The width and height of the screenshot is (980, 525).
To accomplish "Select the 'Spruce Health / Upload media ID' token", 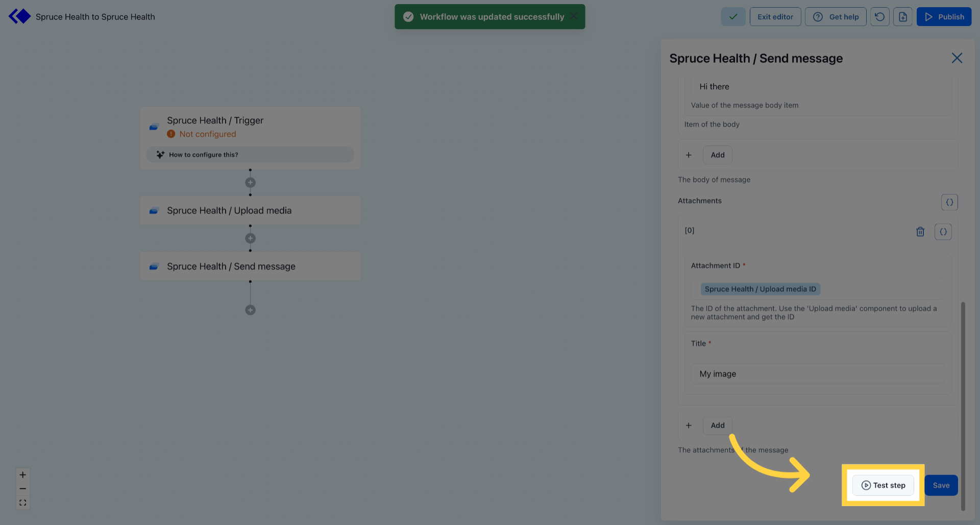I will click(x=759, y=289).
